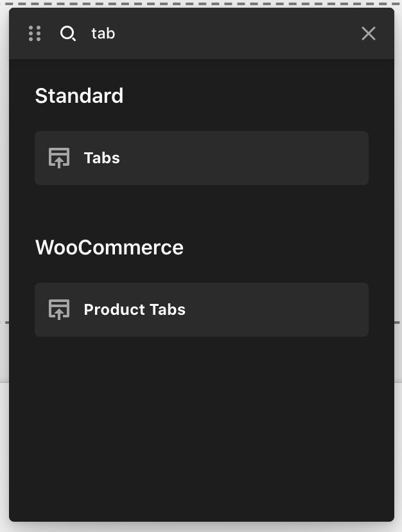Select the "Product Tabs" text label
The height and width of the screenshot is (532, 402).
coord(135,310)
